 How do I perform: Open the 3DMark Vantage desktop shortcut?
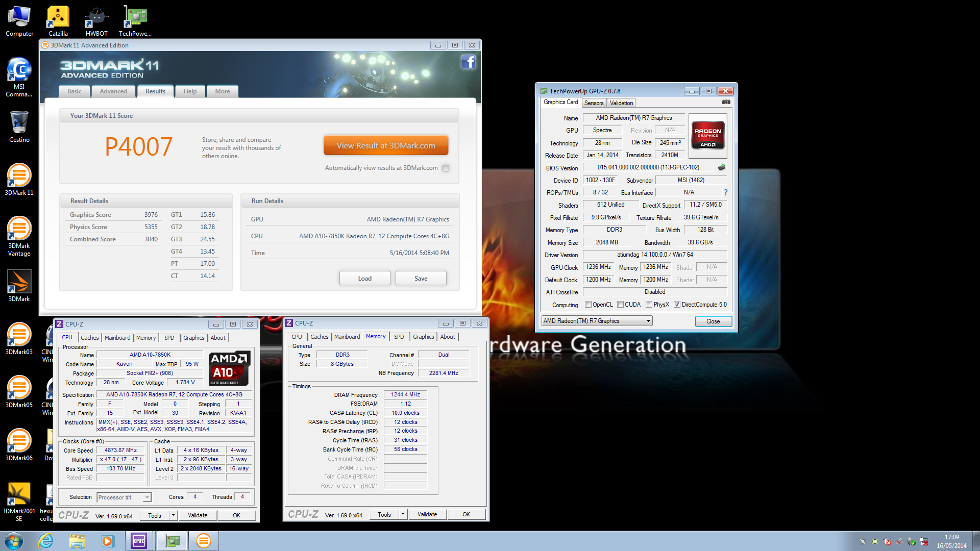click(x=19, y=236)
